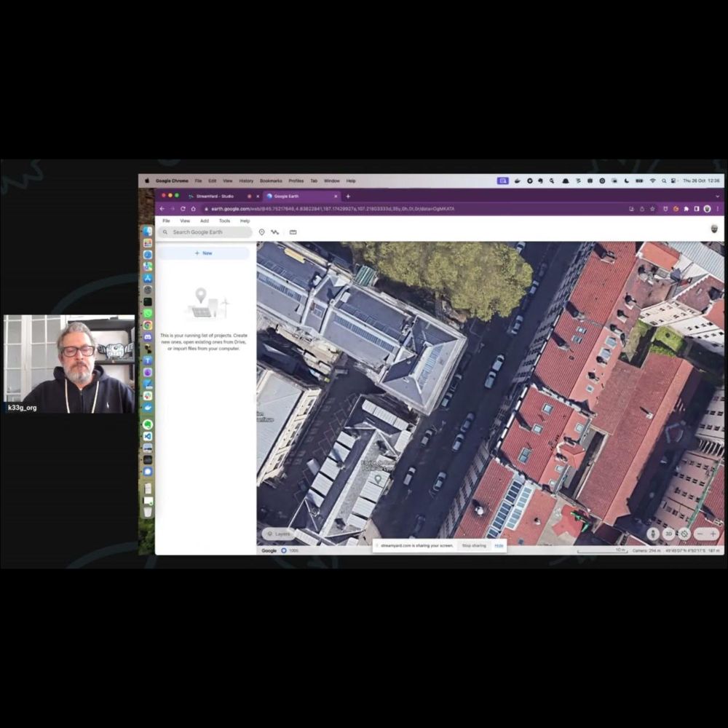Open Chrome three-dot menu
Screen dimensions: 728x728
click(x=718, y=209)
